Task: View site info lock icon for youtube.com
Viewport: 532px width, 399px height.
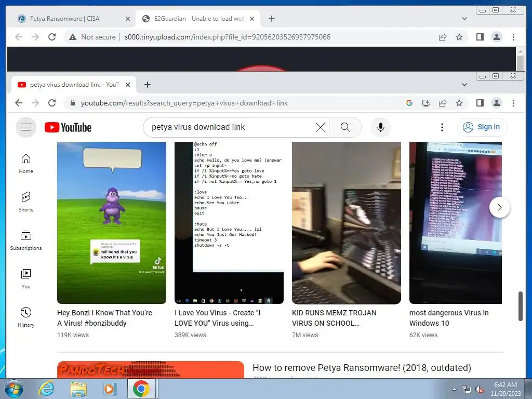Action: pyautogui.click(x=72, y=103)
